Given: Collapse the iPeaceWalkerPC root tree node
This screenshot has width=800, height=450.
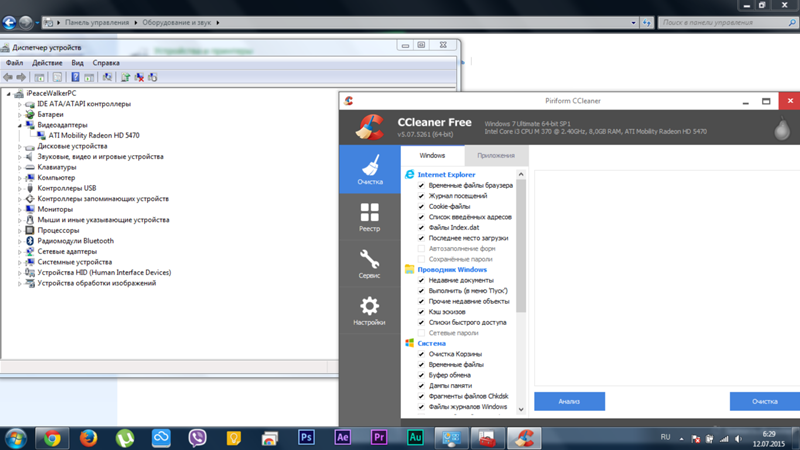Looking at the screenshot, I should coord(9,94).
